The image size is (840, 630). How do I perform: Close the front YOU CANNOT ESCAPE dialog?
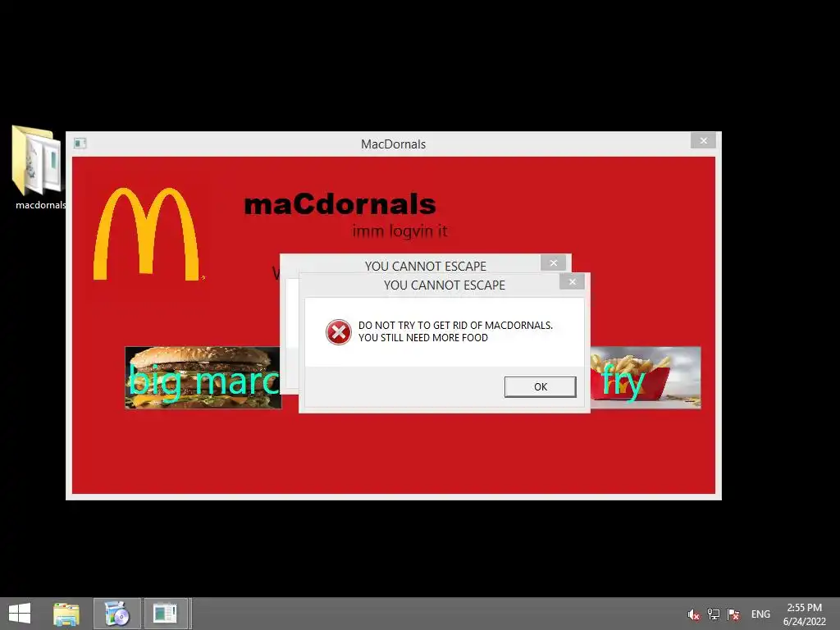tap(572, 282)
